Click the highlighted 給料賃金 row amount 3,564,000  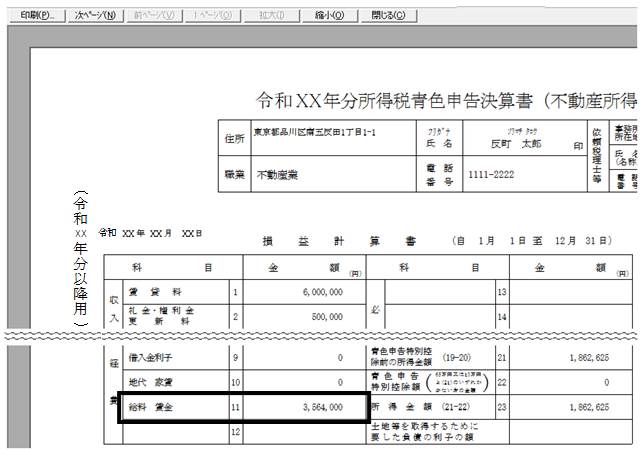pyautogui.click(x=304, y=407)
